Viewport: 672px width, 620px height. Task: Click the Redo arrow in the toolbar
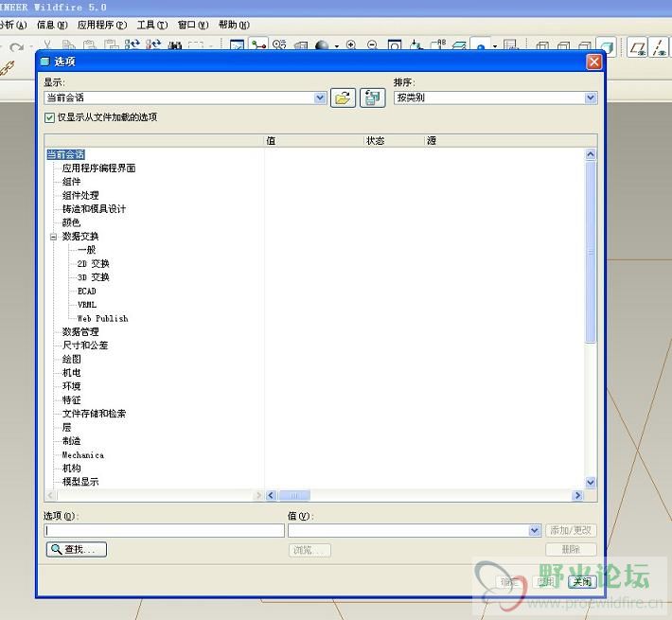16,46
